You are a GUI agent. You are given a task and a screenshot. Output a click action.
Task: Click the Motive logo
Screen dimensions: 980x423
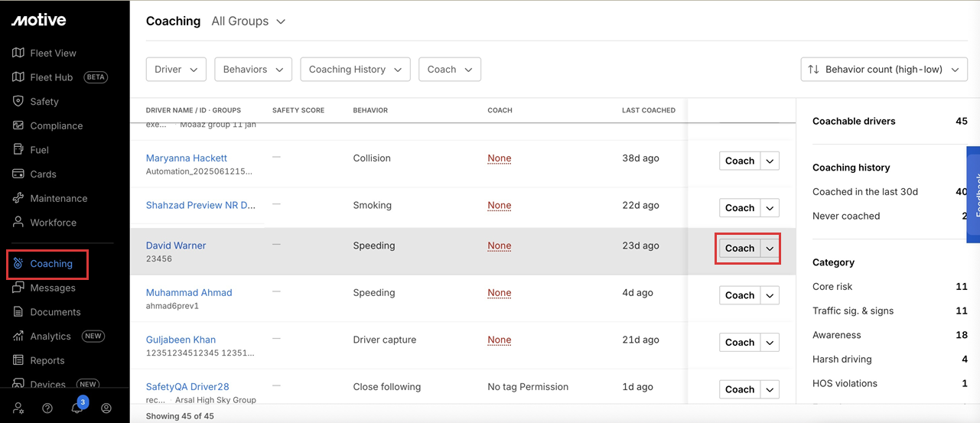(38, 21)
